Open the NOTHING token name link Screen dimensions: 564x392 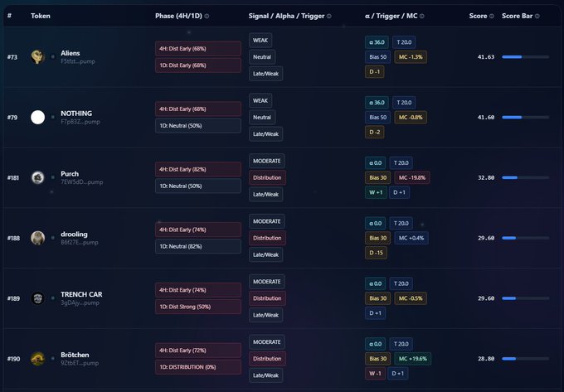pyautogui.click(x=76, y=114)
